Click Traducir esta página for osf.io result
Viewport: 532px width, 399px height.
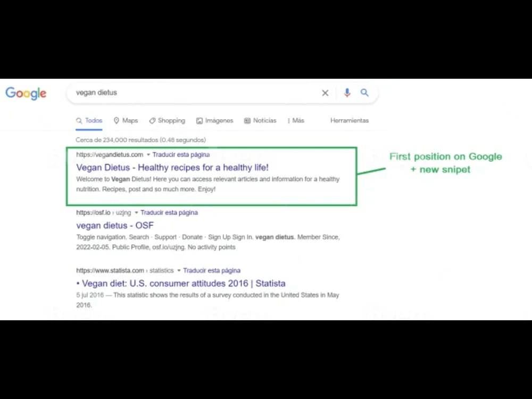169,213
